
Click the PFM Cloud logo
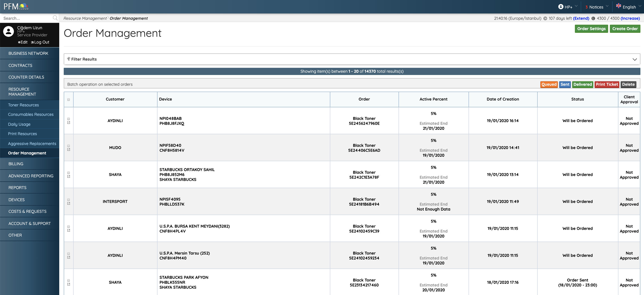15,6
